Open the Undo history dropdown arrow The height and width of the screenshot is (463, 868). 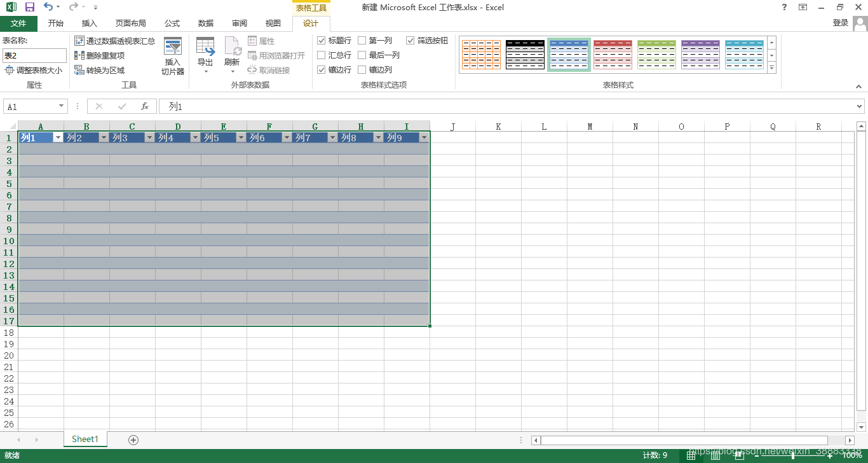coord(58,7)
